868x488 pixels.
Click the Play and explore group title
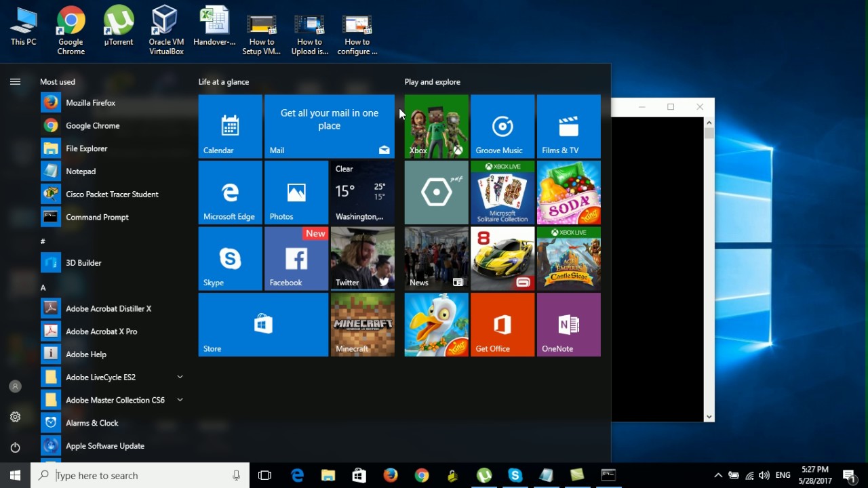(x=433, y=82)
